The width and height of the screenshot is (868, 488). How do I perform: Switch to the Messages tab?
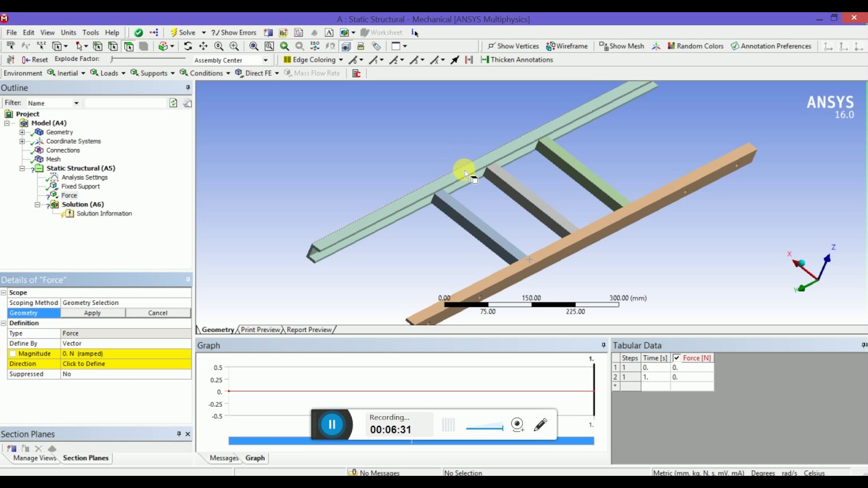[x=224, y=458]
